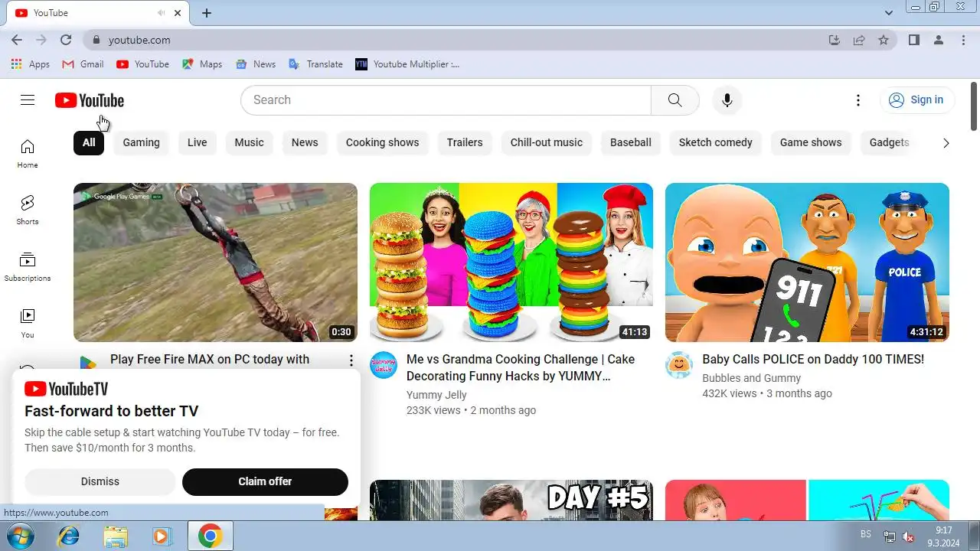This screenshot has width=980, height=551.
Task: Close the YouTube tab
Action: coord(178,13)
